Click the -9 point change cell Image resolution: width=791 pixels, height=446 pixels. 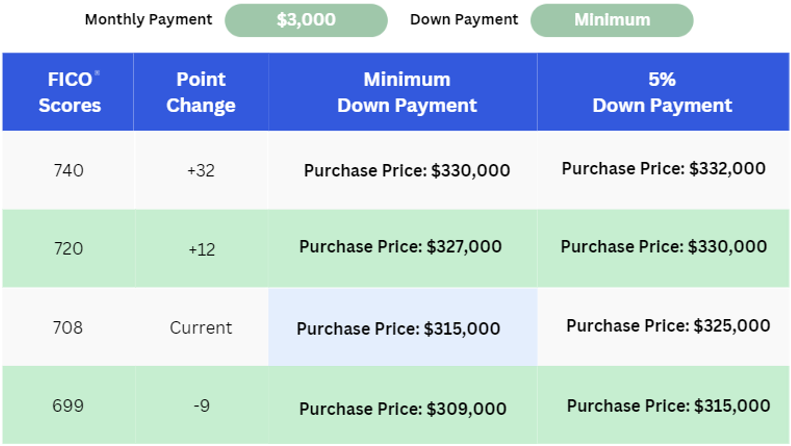[201, 406]
